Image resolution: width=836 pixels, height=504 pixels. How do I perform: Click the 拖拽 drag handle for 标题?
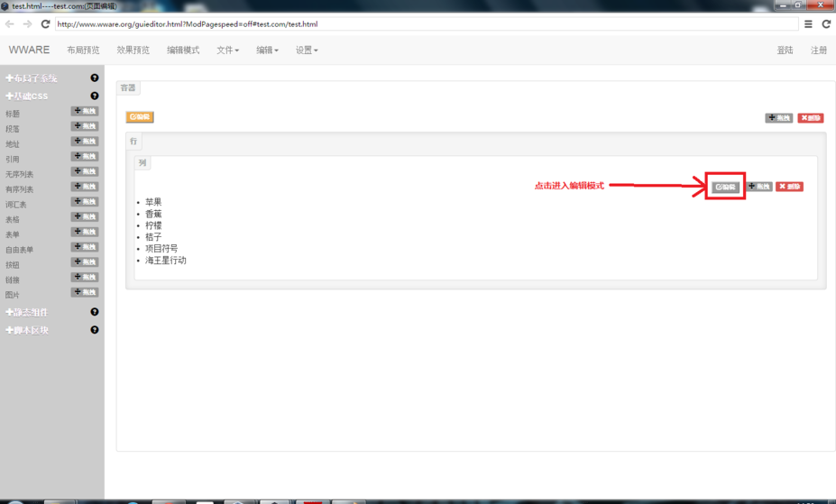pos(85,111)
